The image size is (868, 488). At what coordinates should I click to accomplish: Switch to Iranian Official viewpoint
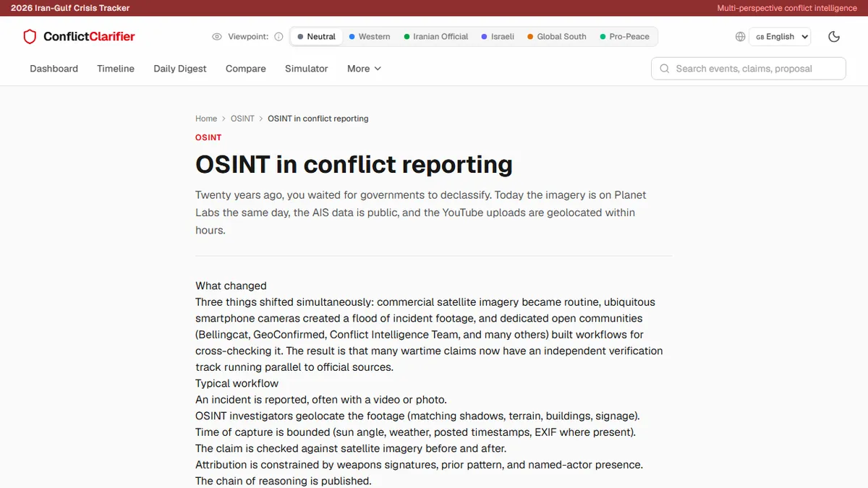pyautogui.click(x=436, y=37)
